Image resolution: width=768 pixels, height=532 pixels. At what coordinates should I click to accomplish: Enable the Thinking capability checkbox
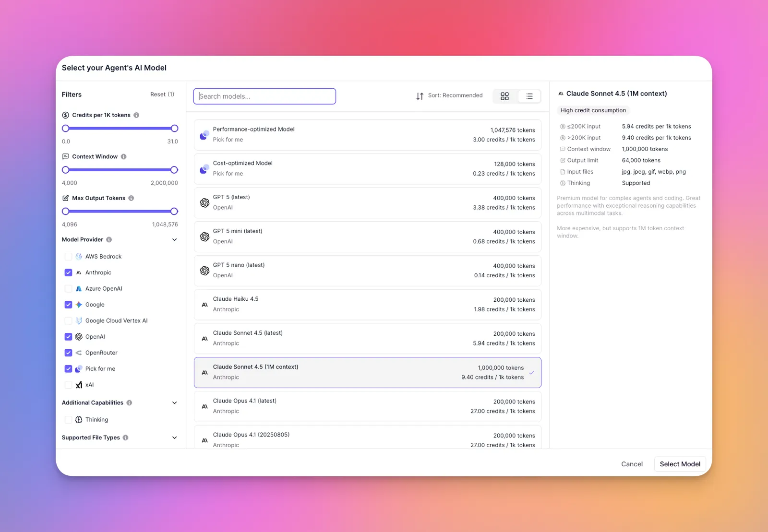click(x=68, y=420)
